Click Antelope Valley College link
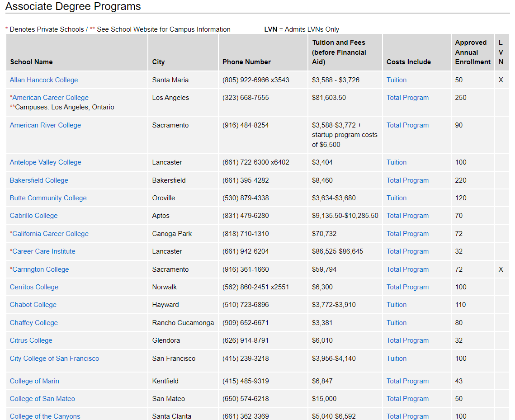 (45, 162)
